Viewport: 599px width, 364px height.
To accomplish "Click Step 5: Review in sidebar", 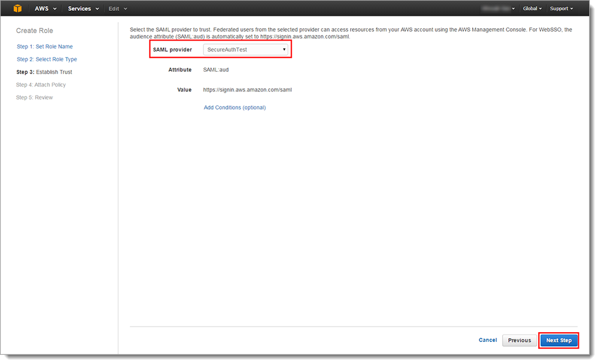I will 35,98.
